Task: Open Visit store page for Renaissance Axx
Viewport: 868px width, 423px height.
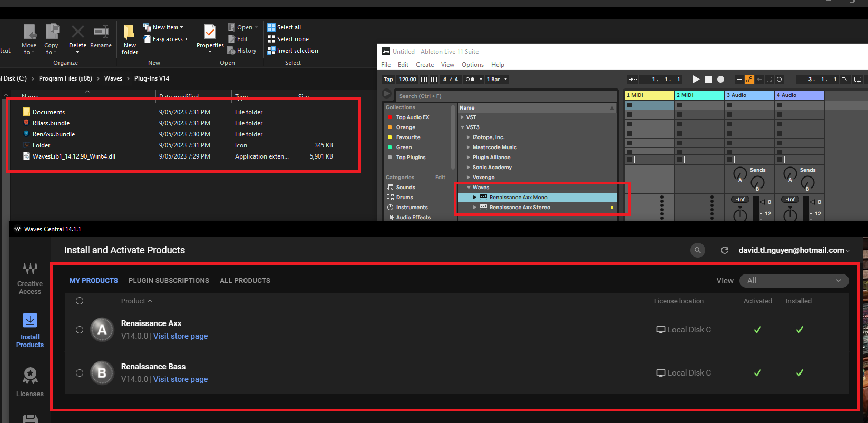Action: click(x=180, y=336)
